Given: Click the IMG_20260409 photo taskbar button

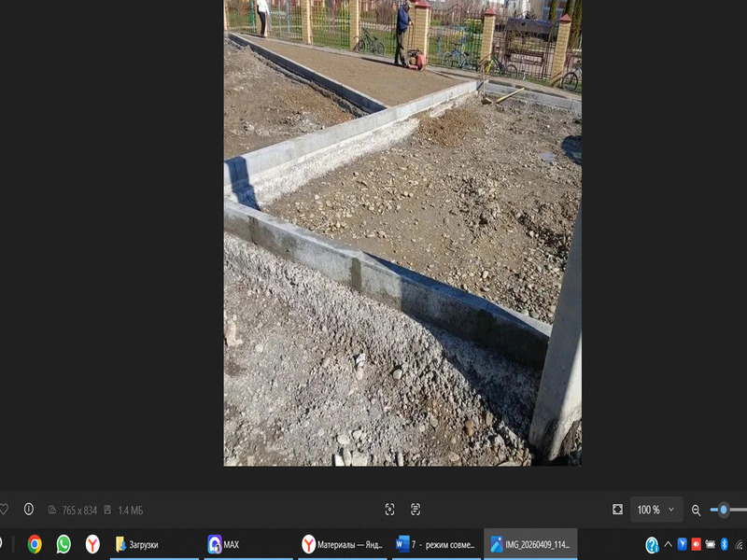Looking at the screenshot, I should [530, 544].
